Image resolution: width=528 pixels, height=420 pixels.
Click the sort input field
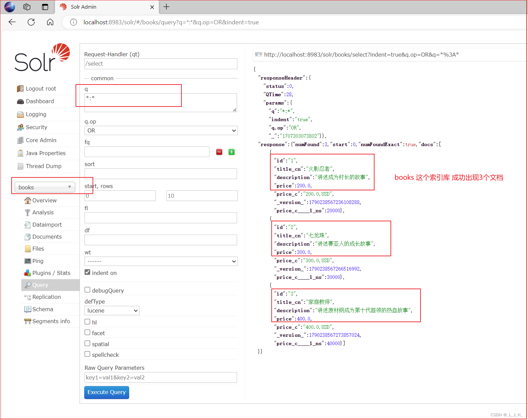tap(161, 174)
